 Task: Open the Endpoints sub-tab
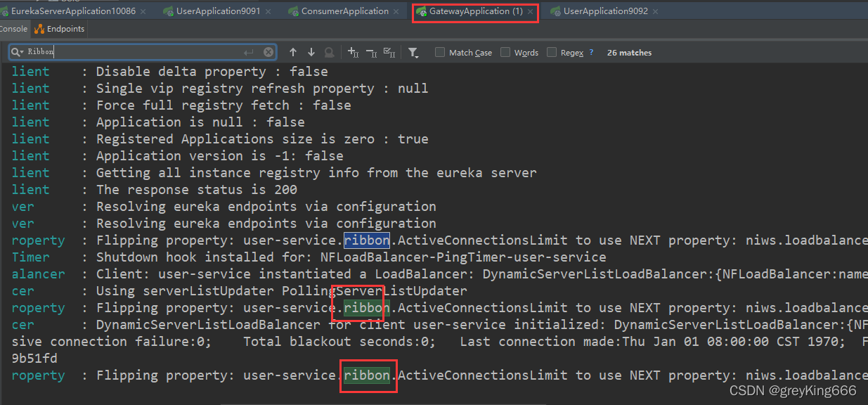click(60, 29)
